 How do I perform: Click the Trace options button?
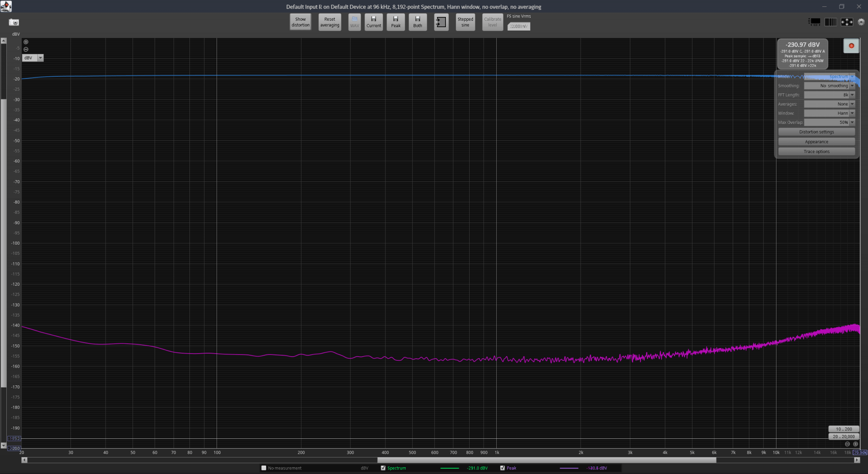(x=816, y=151)
